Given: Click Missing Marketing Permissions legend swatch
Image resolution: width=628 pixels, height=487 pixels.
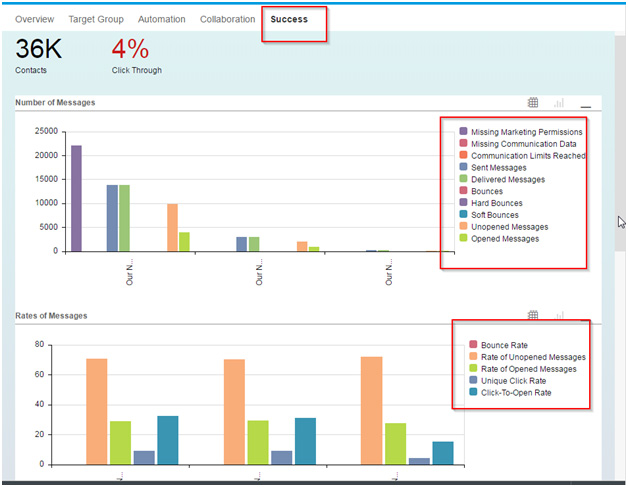Looking at the screenshot, I should click(x=463, y=131).
